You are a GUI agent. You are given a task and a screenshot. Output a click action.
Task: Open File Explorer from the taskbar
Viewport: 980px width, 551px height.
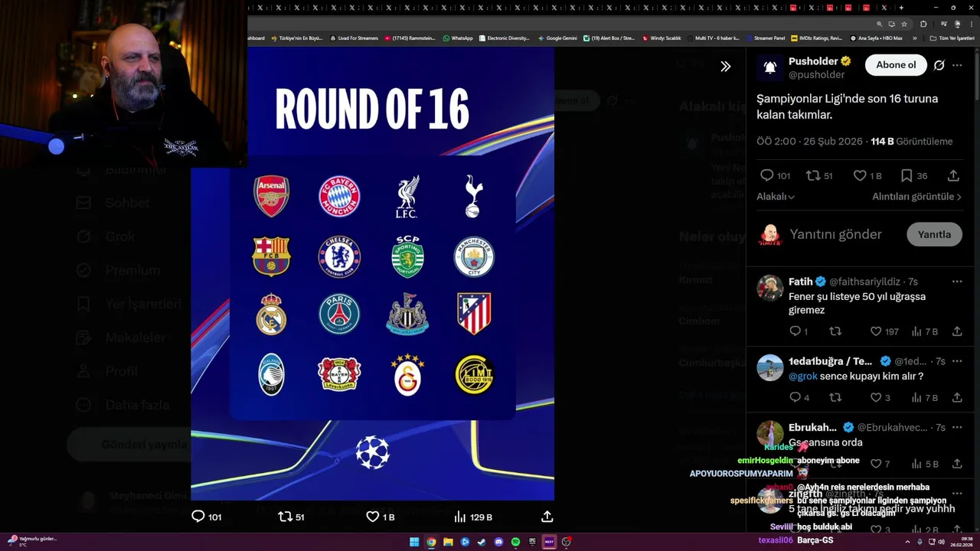coord(448,542)
